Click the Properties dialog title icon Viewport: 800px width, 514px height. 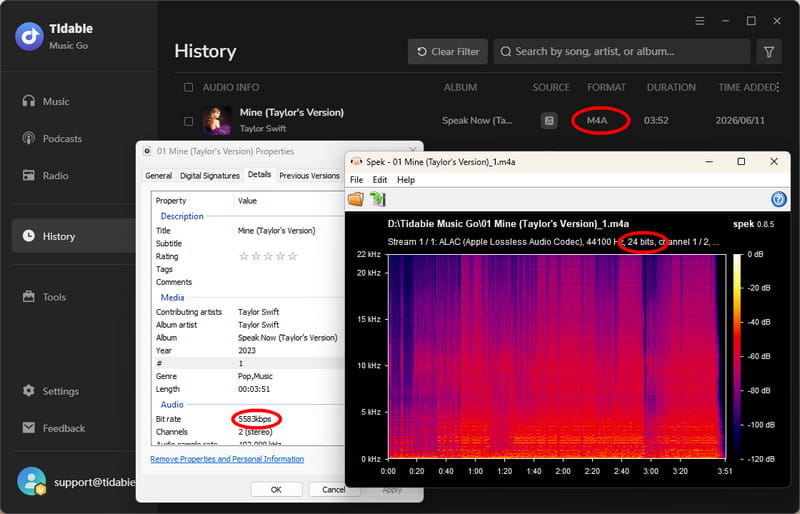[x=147, y=151]
